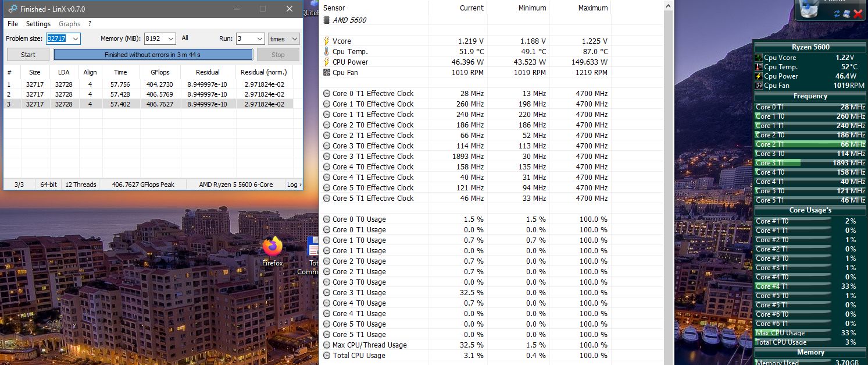
Task: Select LinX result row with time 57.402
Action: 148,104
